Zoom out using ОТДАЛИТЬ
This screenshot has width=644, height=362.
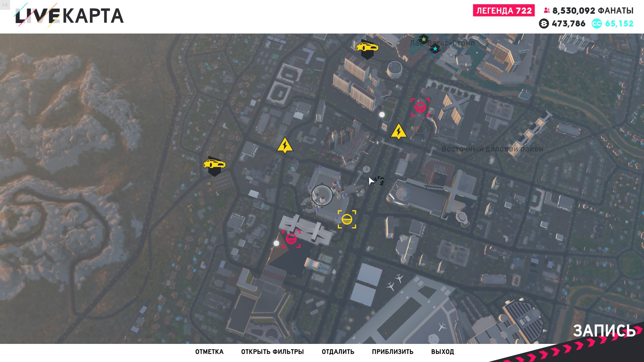[x=338, y=352]
